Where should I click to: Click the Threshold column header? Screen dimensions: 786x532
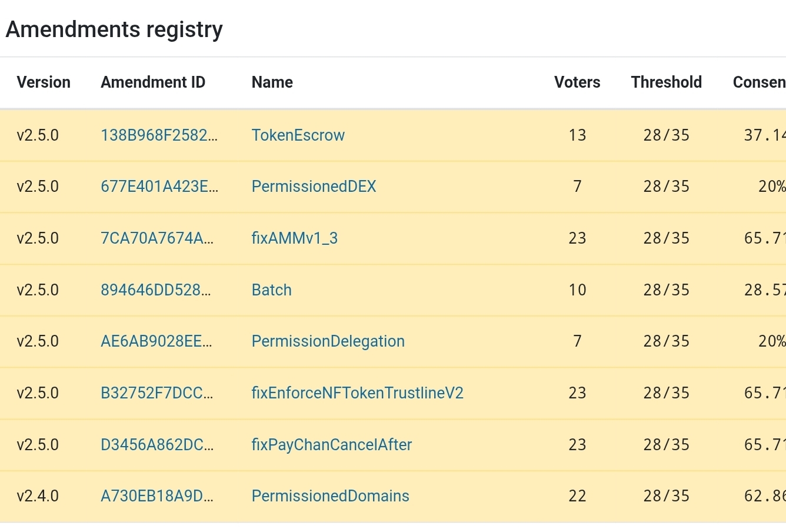tap(667, 82)
